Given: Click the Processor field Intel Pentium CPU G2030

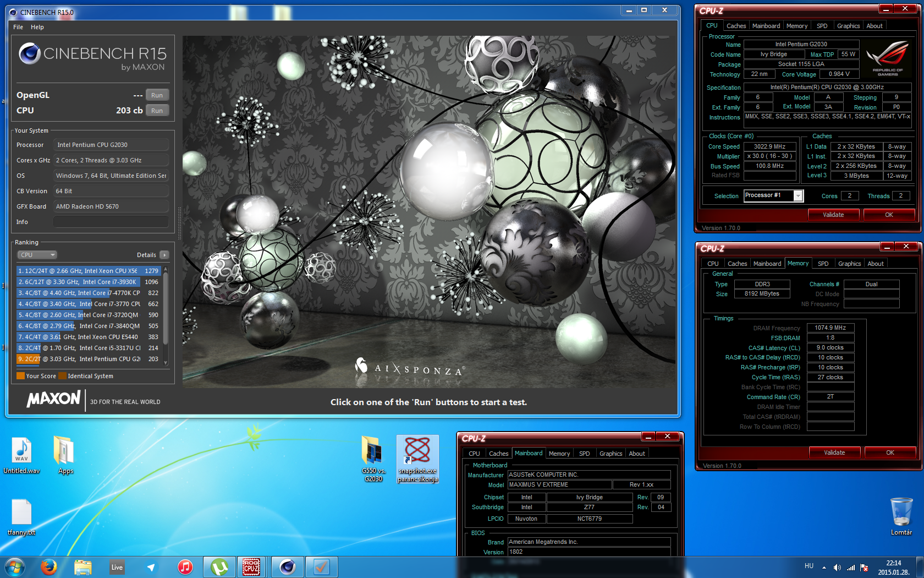Looking at the screenshot, I should (x=111, y=145).
